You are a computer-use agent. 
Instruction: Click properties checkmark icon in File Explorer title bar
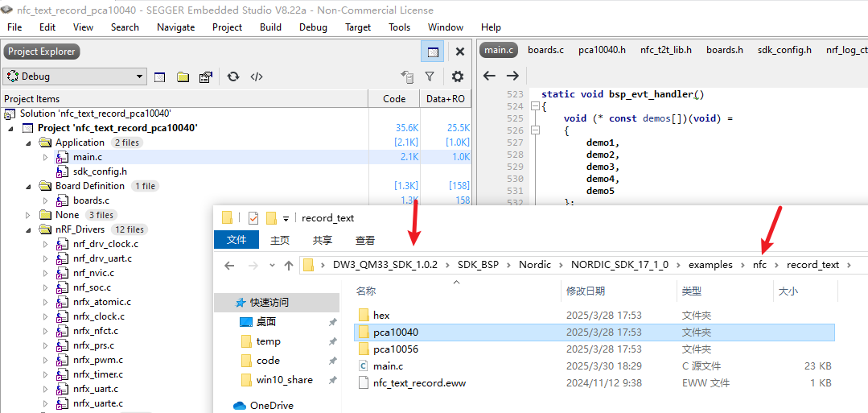point(253,218)
